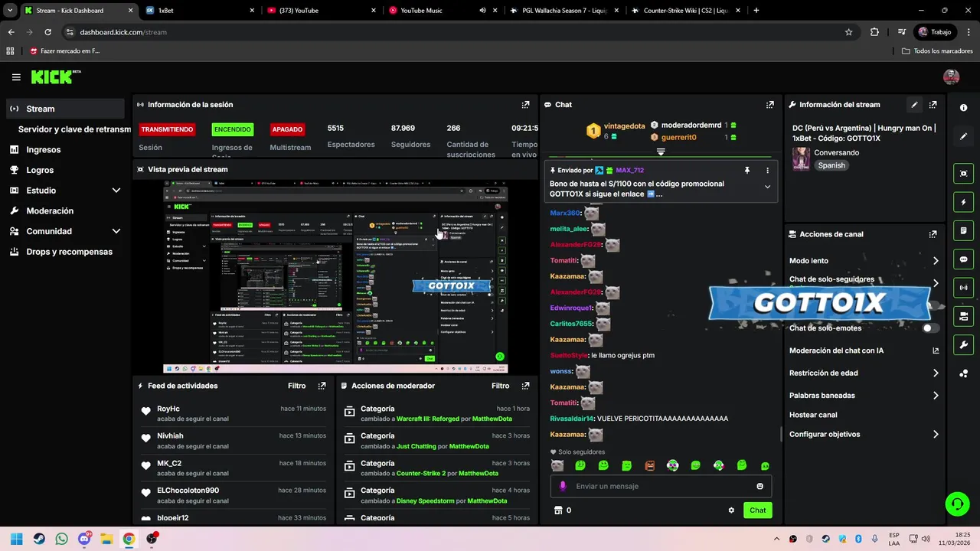
Task: Click the purple microphone icon in the message box
Action: click(563, 486)
